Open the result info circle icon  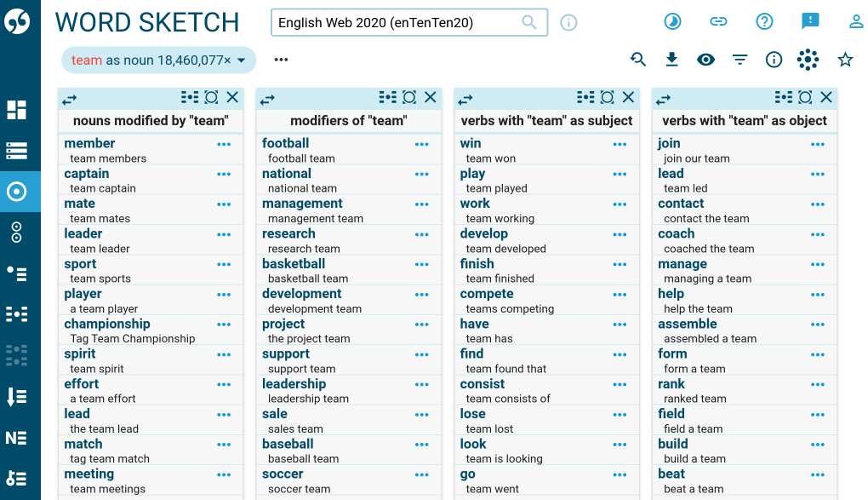(774, 60)
